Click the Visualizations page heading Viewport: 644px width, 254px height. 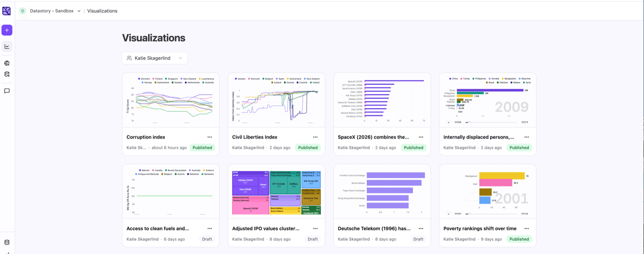(154, 38)
